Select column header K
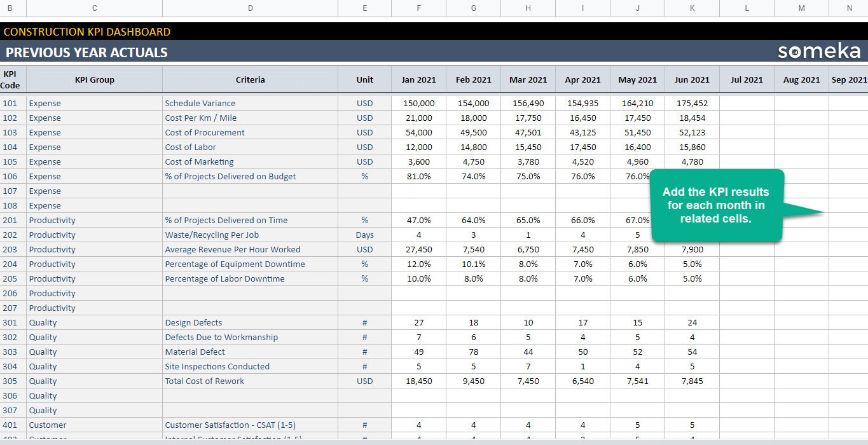The width and height of the screenshot is (868, 445). point(692,8)
